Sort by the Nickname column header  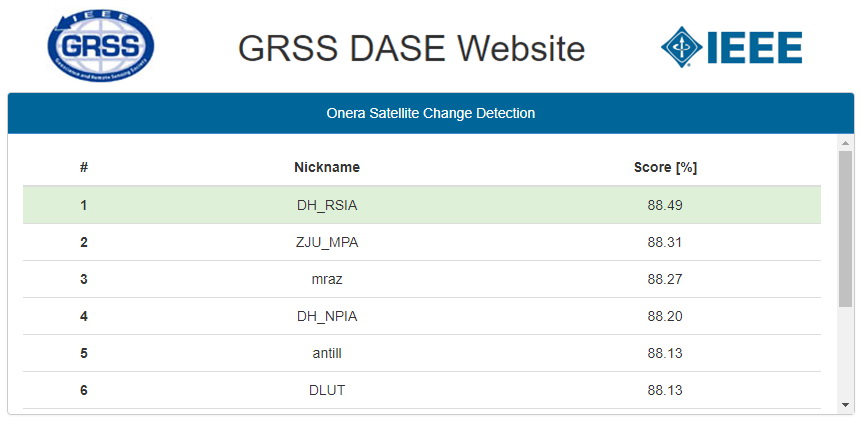click(327, 167)
